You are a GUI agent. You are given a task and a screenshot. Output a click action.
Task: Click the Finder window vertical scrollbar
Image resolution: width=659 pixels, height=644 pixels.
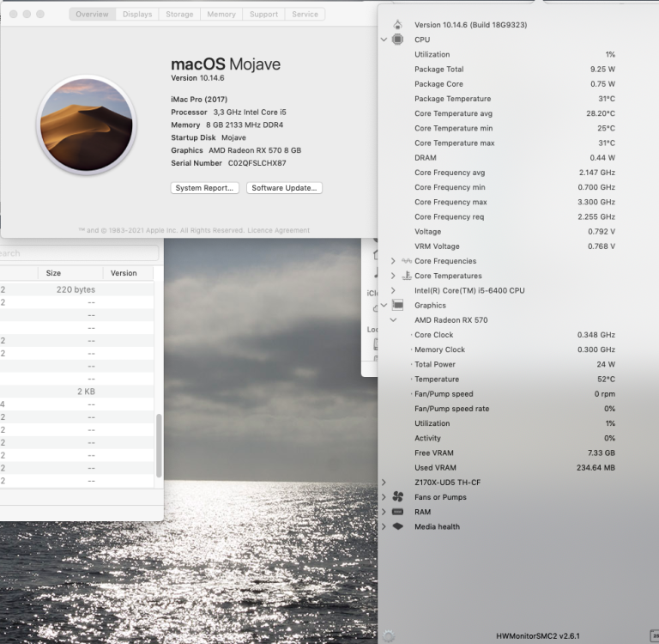tap(159, 446)
